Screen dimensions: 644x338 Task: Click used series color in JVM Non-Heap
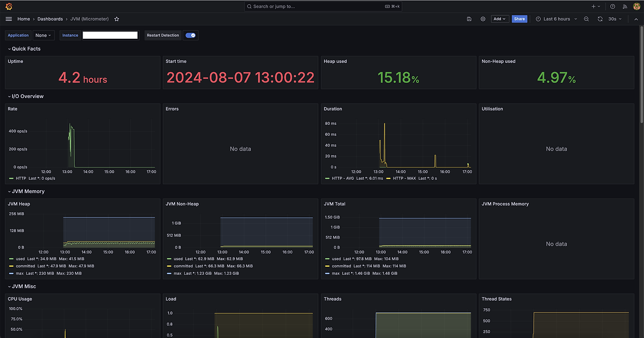[170, 259]
